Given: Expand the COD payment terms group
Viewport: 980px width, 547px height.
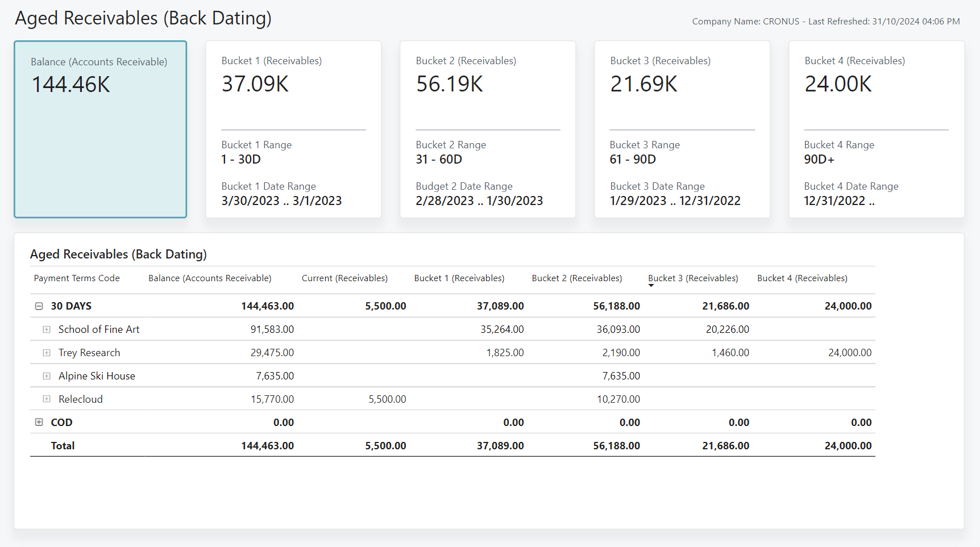Looking at the screenshot, I should point(39,422).
